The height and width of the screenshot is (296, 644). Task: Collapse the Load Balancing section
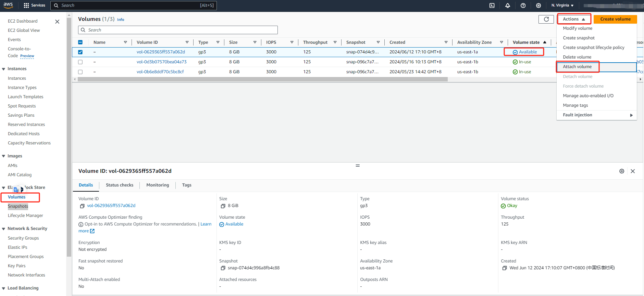click(x=3, y=288)
